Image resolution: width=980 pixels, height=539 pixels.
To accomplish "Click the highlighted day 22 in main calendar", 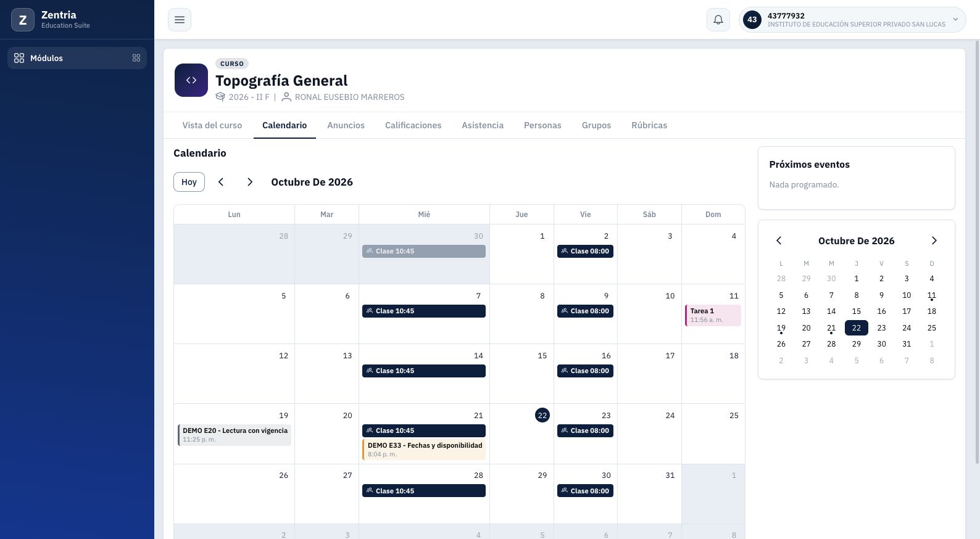I will 542,415.
